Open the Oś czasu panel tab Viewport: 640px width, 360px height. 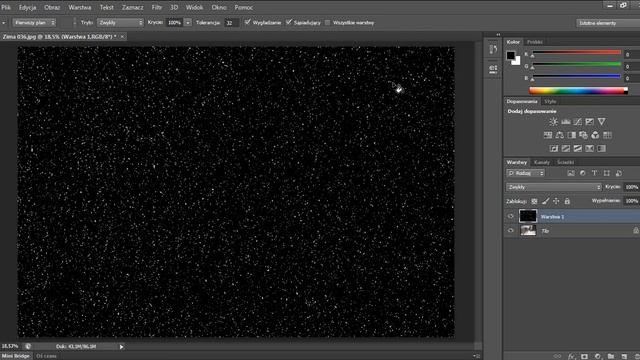(x=47, y=356)
